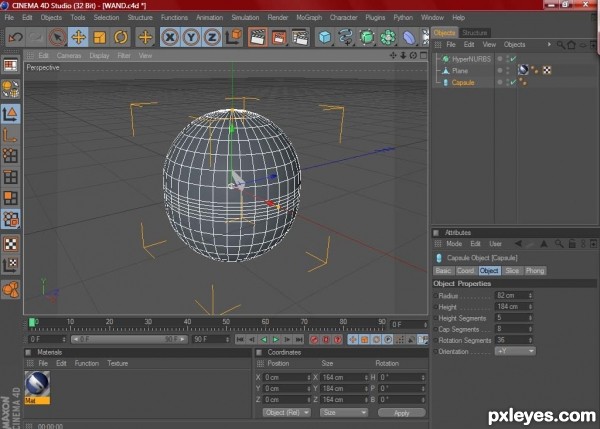Viewport: 600px width, 429px height.
Task: Toggle Y axis lock
Action: 191,38
